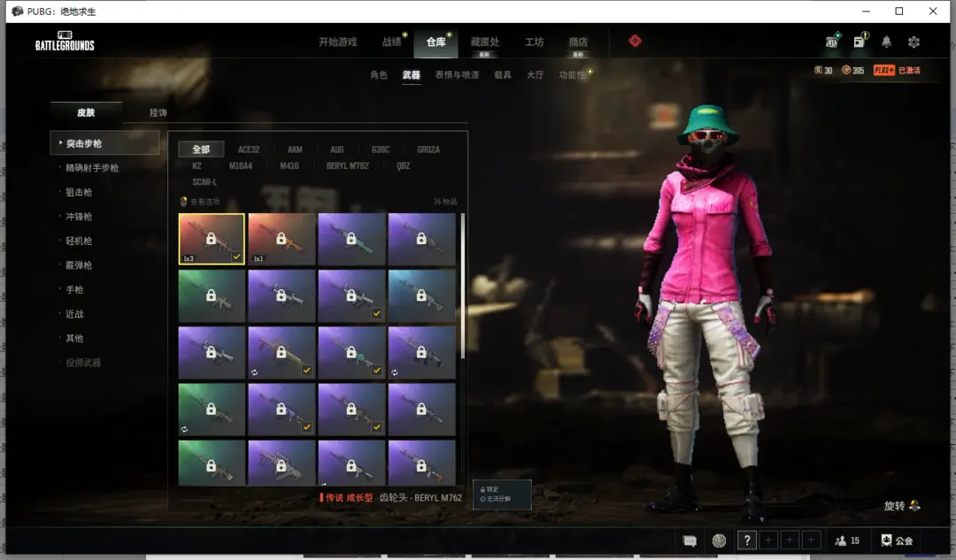This screenshot has width=956, height=560.
Task: Select the 精确射手步枪 category
Action: click(92, 167)
